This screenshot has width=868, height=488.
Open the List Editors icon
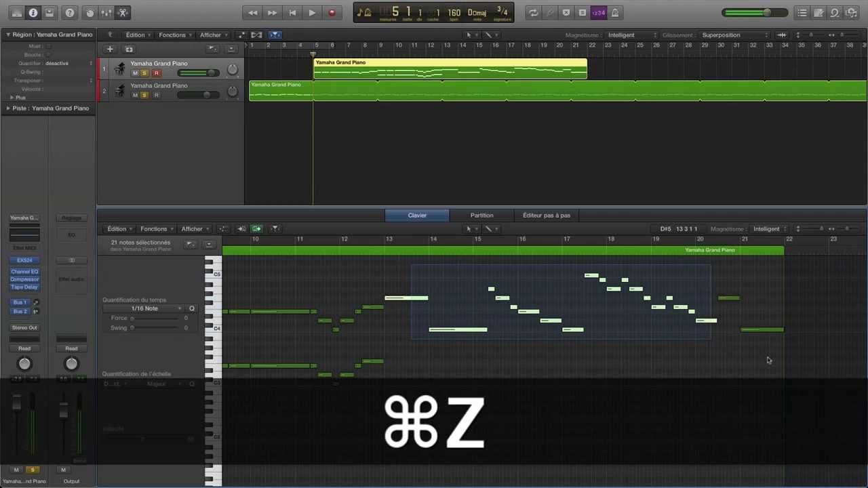coord(802,13)
